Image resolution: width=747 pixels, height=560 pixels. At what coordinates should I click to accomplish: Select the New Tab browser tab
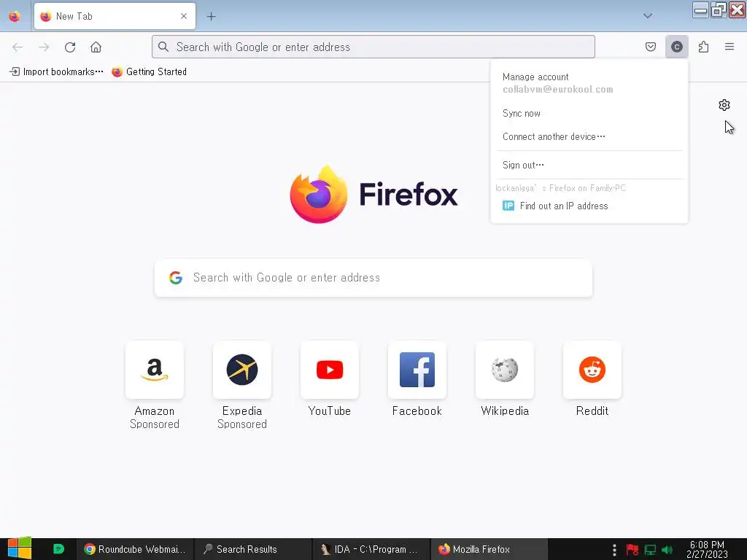115,16
